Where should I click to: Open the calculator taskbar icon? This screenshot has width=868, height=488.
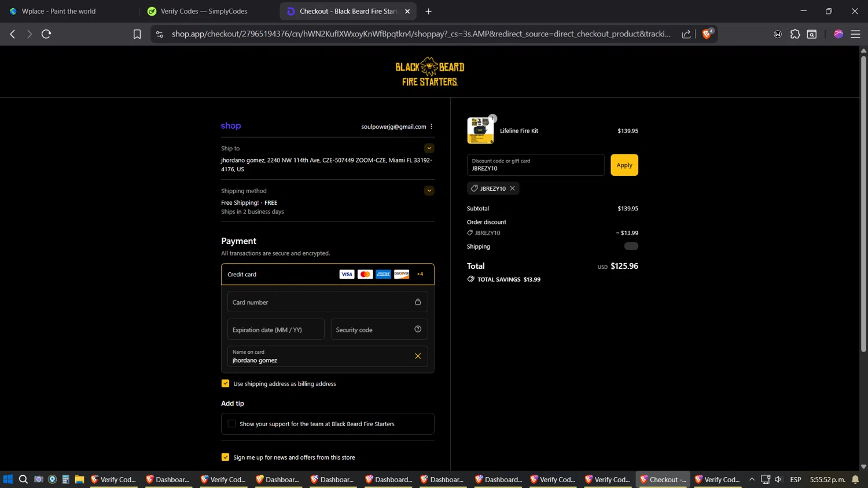(66, 479)
